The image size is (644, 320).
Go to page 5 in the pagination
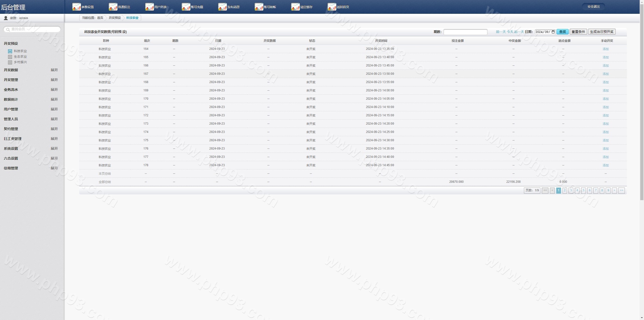click(x=583, y=191)
